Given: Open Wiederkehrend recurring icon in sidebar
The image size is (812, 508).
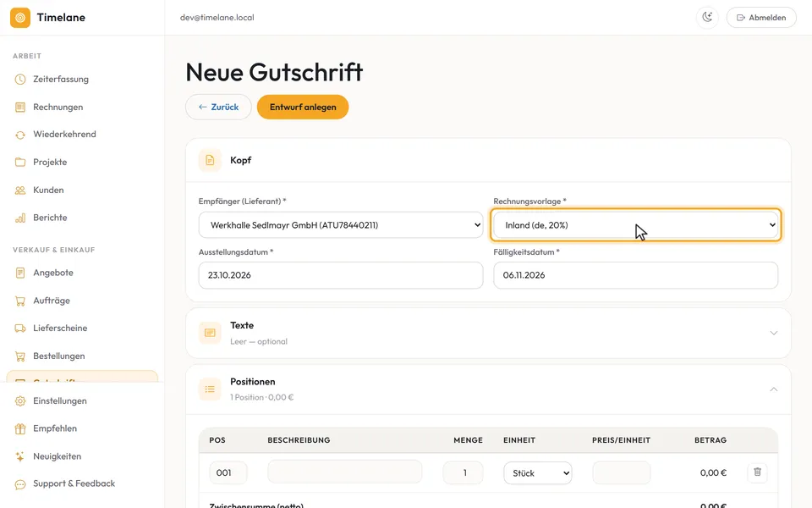Looking at the screenshot, I should (x=20, y=135).
